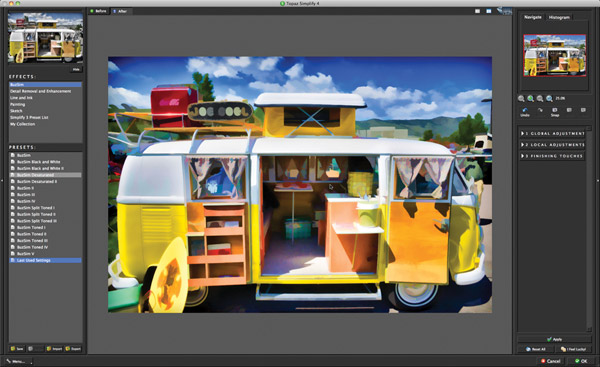Switch to the Histogram tab

[x=559, y=17]
